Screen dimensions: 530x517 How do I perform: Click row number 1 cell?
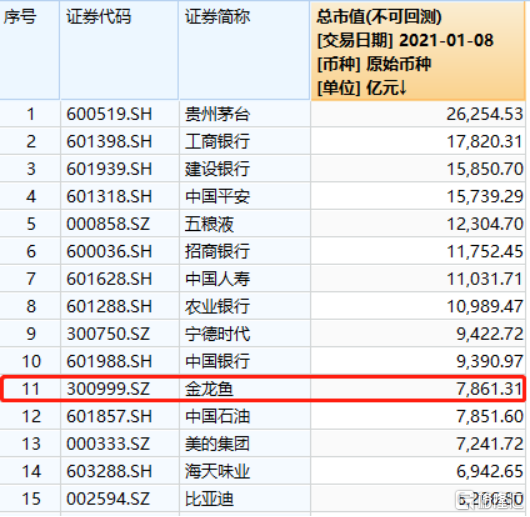point(30,114)
